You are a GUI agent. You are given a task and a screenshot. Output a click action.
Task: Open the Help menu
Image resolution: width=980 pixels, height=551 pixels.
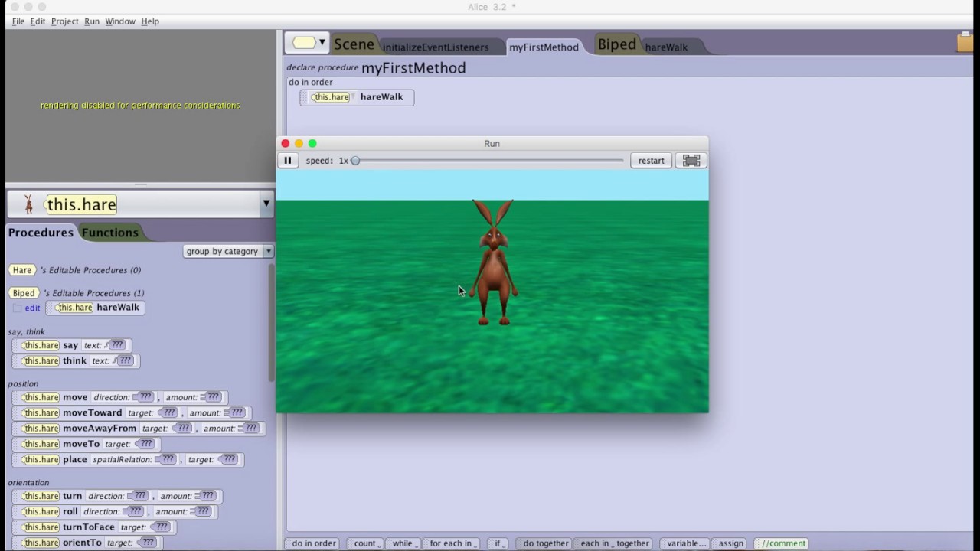tap(150, 21)
